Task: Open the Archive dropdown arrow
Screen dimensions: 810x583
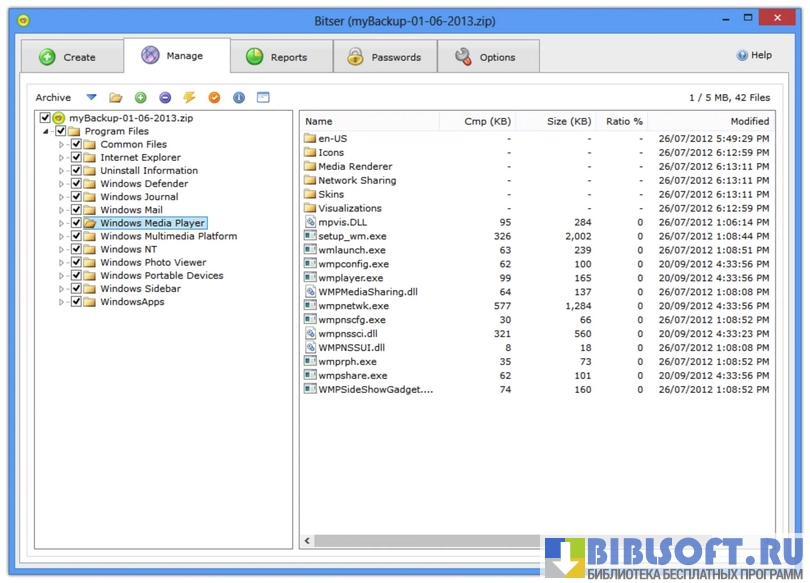Action: coord(91,98)
